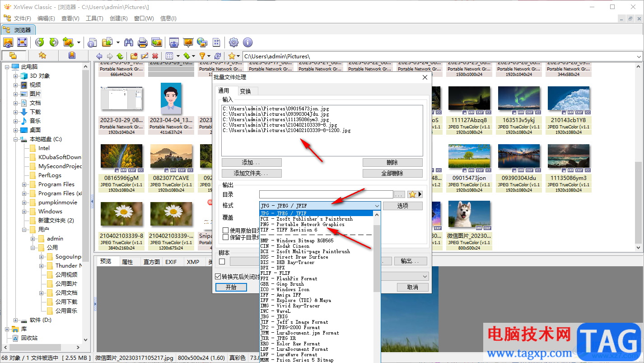Select '本地磁盘 (C:)' in folder tree
Image resolution: width=644 pixels, height=363 pixels.
[46, 139]
